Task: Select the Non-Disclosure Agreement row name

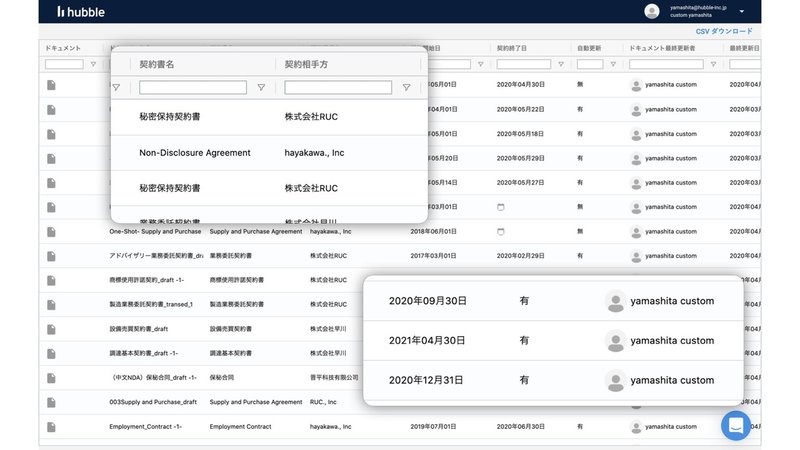Action: (x=195, y=153)
